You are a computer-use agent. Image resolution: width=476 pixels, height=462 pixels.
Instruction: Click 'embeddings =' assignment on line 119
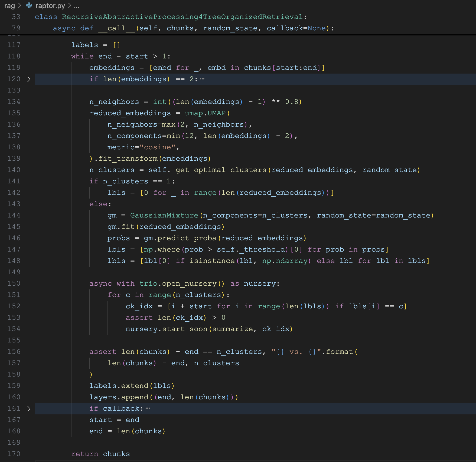116,68
